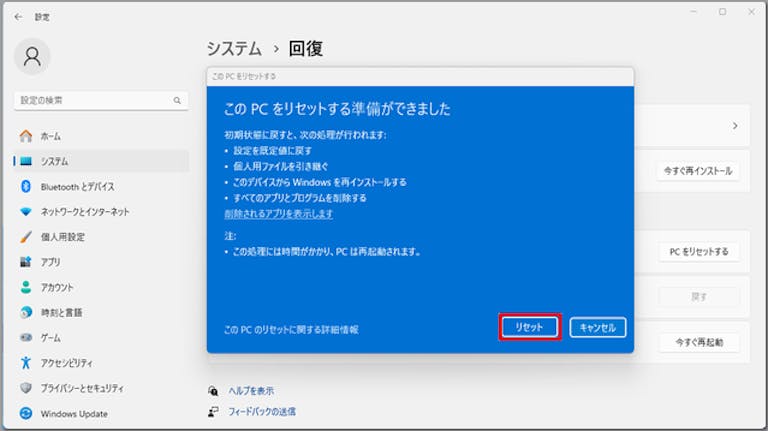768x431 pixels.
Task: Minimize the settings window
Action: point(694,12)
